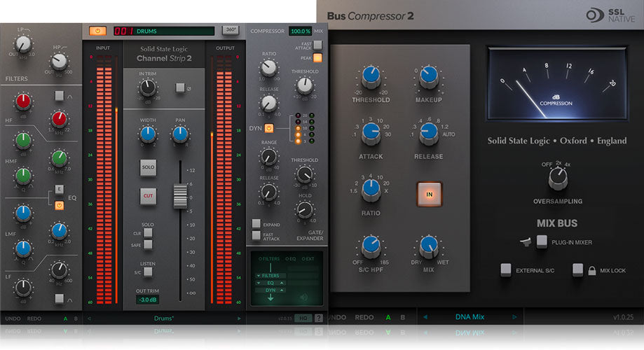Click the channel fader handle
Image resolution: width=644 pixels, height=350 pixels.
180,196
